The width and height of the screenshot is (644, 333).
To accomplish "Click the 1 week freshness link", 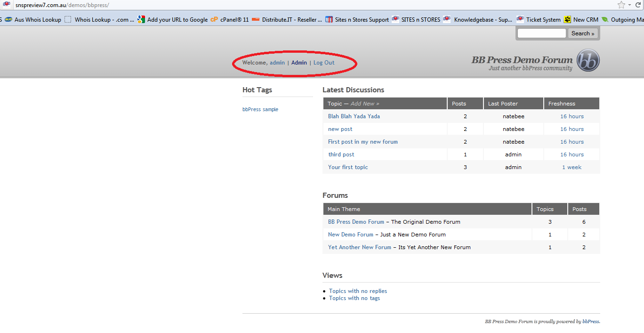I will click(572, 167).
